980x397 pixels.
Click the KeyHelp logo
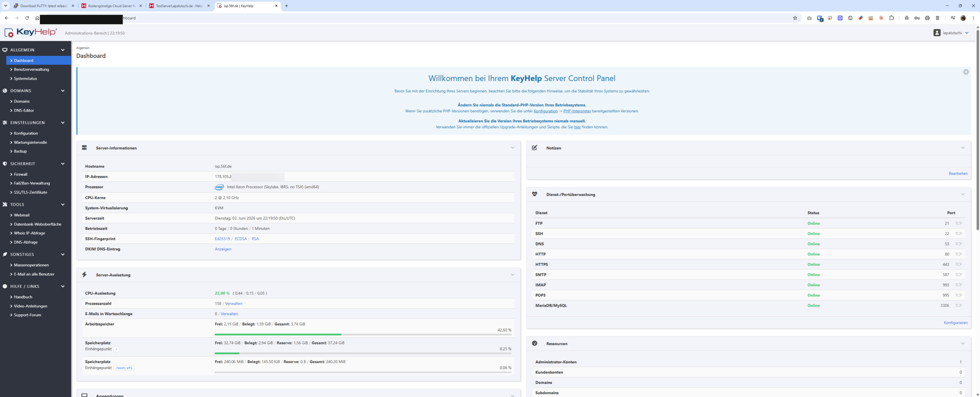coord(31,33)
